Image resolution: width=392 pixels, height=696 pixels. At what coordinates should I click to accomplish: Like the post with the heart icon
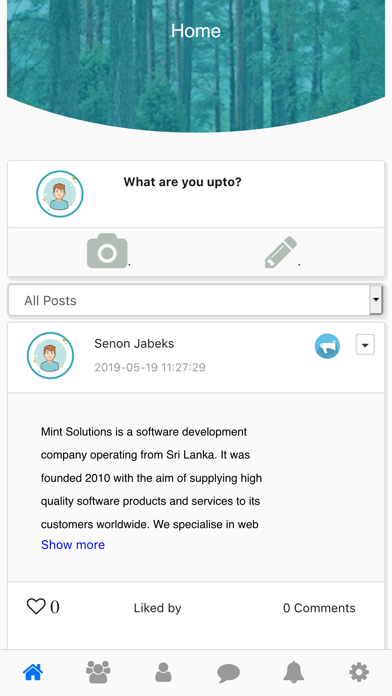(x=36, y=606)
